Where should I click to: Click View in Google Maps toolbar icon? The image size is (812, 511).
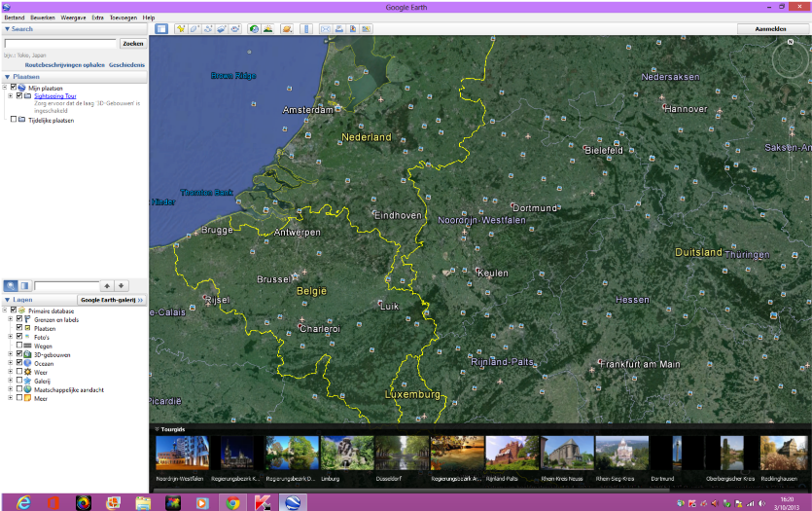tap(366, 29)
